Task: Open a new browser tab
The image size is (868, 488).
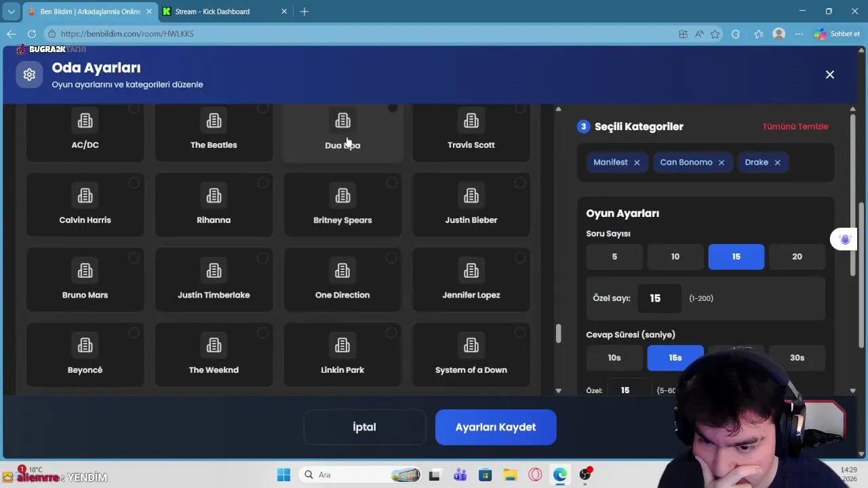Action: pos(304,12)
